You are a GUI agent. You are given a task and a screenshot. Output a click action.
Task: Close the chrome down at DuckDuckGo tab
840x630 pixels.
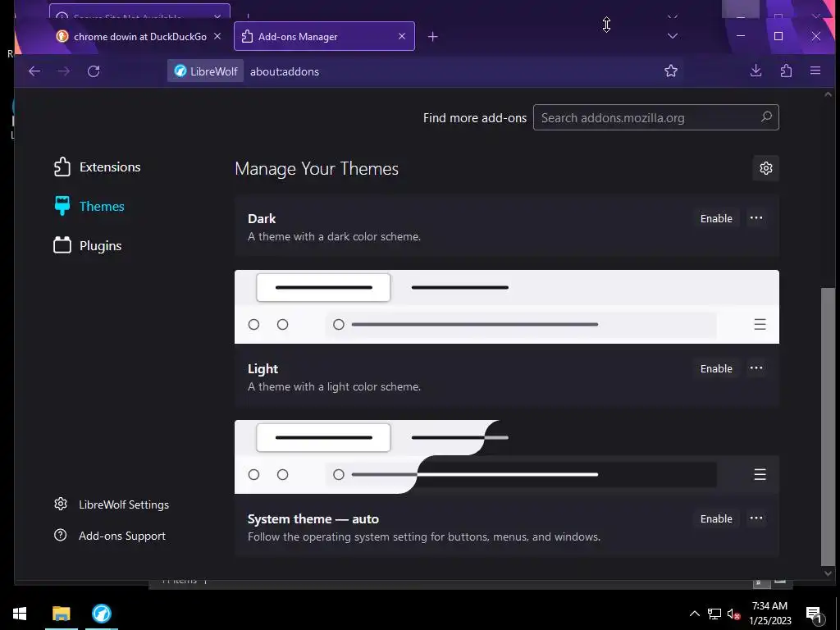click(217, 36)
